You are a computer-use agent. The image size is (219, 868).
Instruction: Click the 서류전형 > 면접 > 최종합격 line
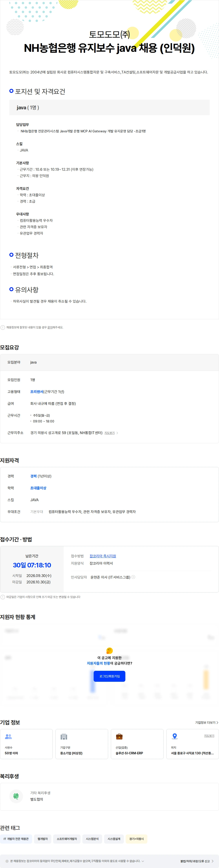33,267
